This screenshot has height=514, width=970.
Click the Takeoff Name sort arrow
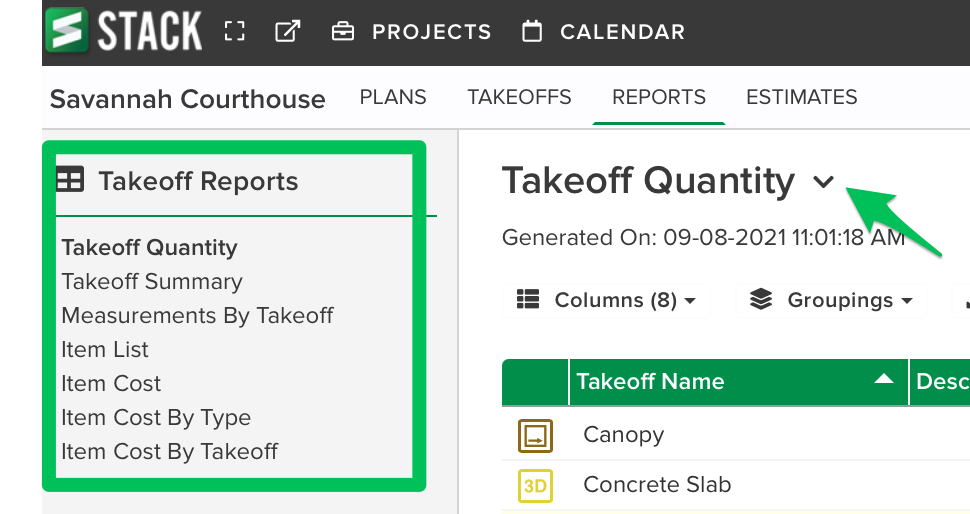point(883,379)
